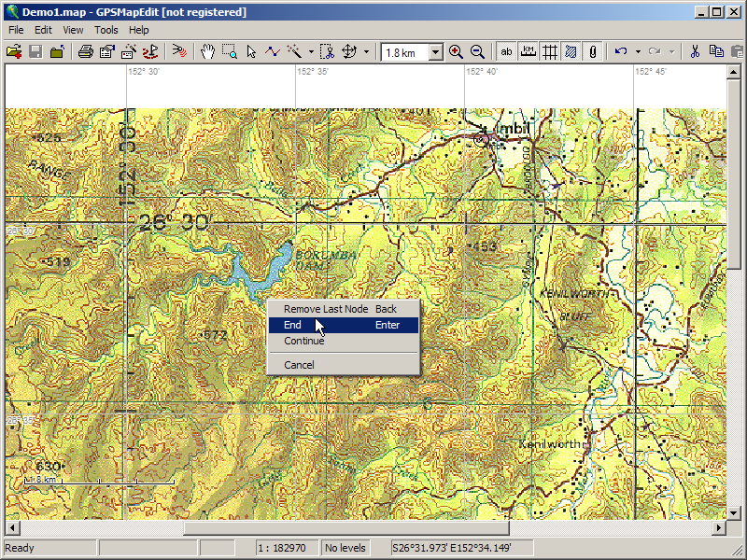The height and width of the screenshot is (560, 747).
Task: Click the Zoom In magnifier icon
Action: point(456,52)
